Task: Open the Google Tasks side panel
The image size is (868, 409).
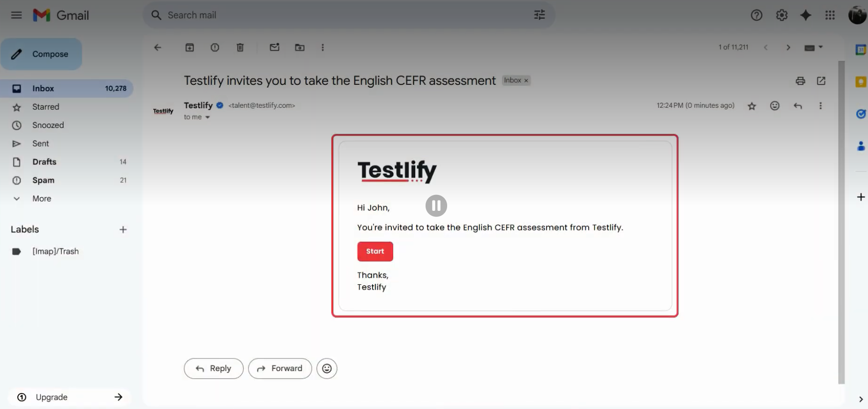Action: [861, 114]
